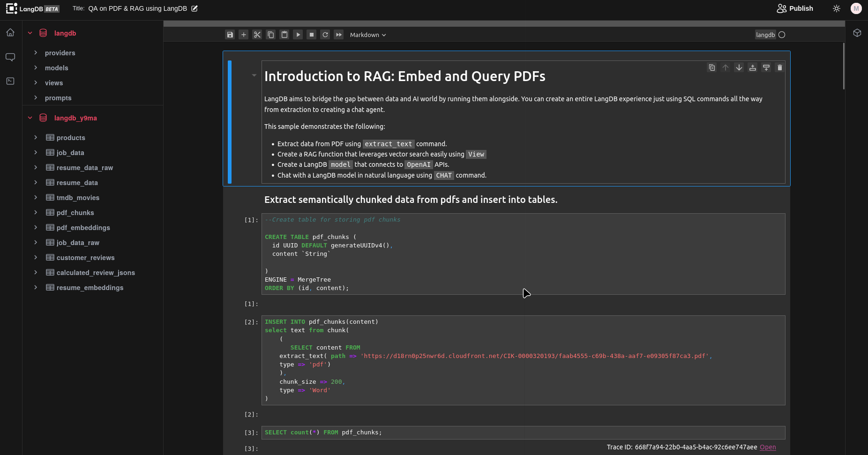Select the tmdb_movies table
The image size is (868, 455).
[x=78, y=198]
